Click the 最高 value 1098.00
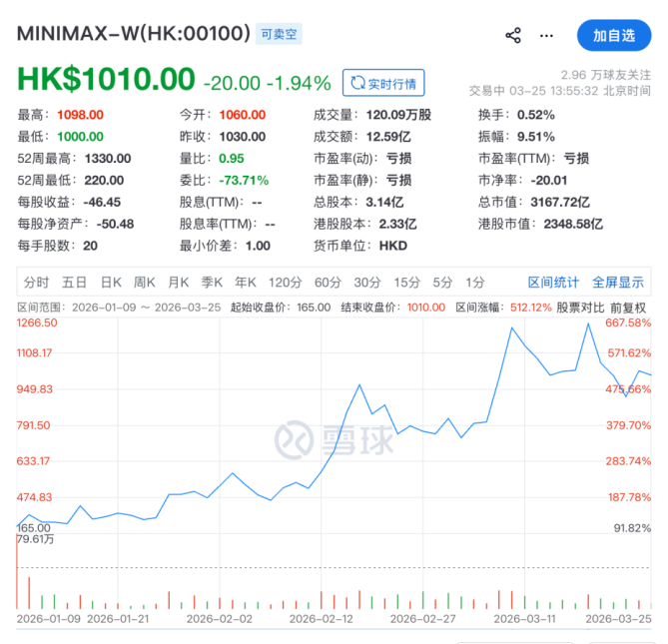 coord(80,115)
